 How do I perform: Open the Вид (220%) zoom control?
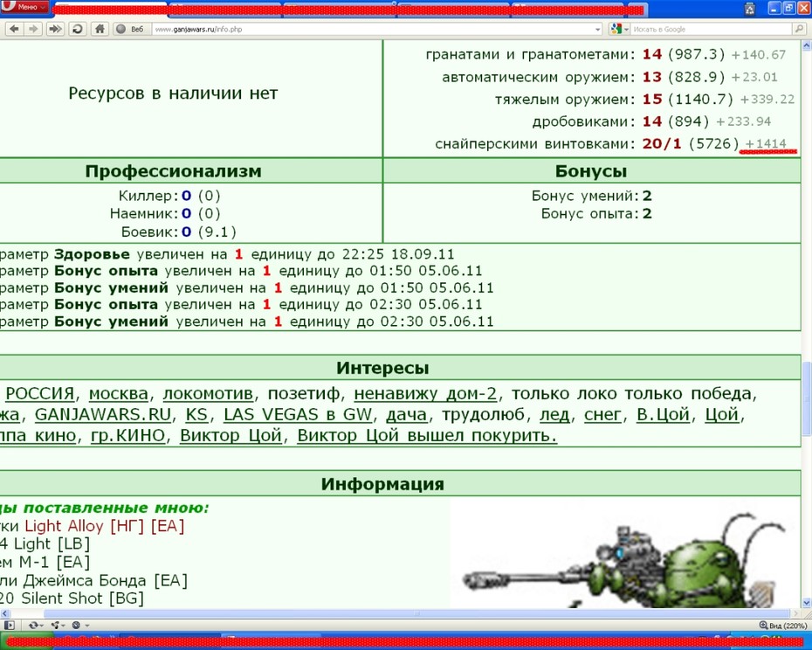(783, 626)
